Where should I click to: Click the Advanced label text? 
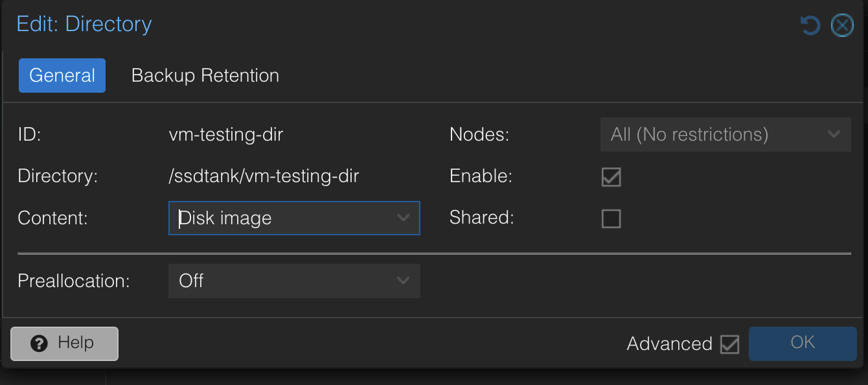[x=670, y=344]
